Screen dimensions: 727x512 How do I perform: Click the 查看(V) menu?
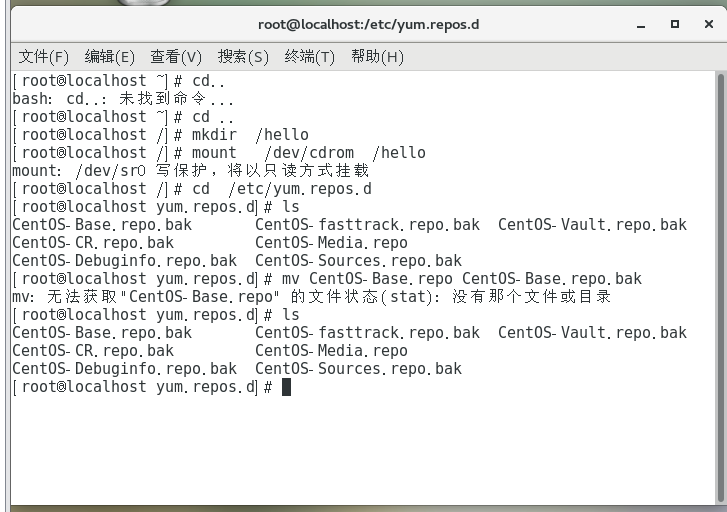pyautogui.click(x=175, y=56)
